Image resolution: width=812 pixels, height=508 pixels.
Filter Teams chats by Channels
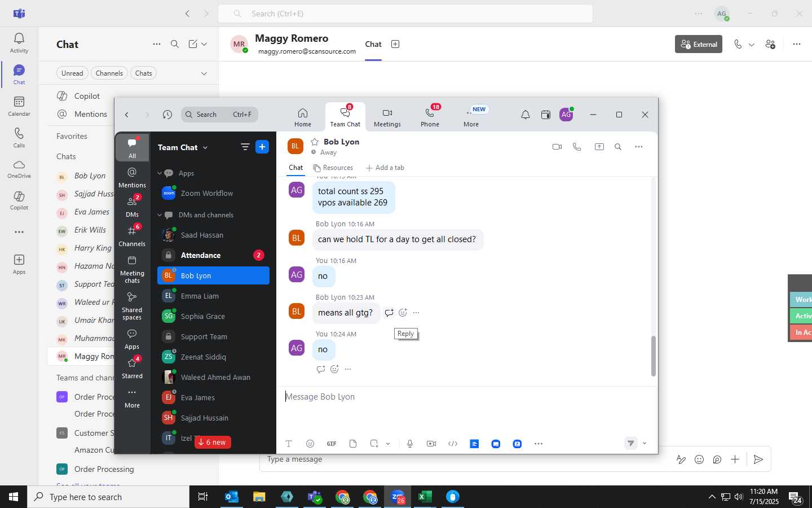(109, 73)
